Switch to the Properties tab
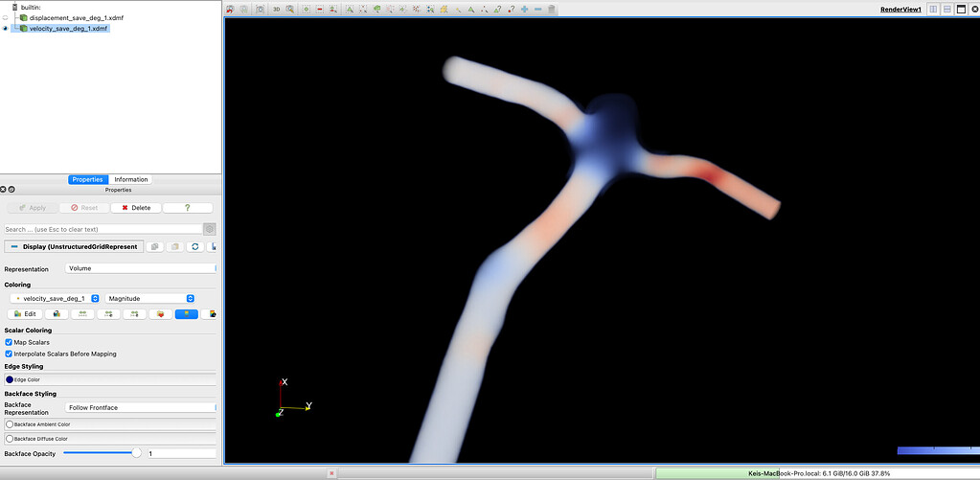Image resolution: width=980 pixels, height=480 pixels. 87,179
